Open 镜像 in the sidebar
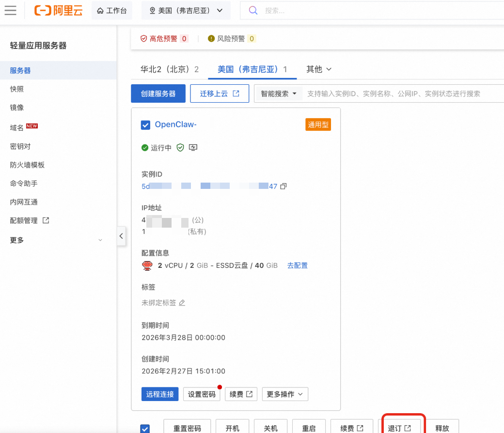Viewport: 504px width, 433px height. click(x=16, y=108)
